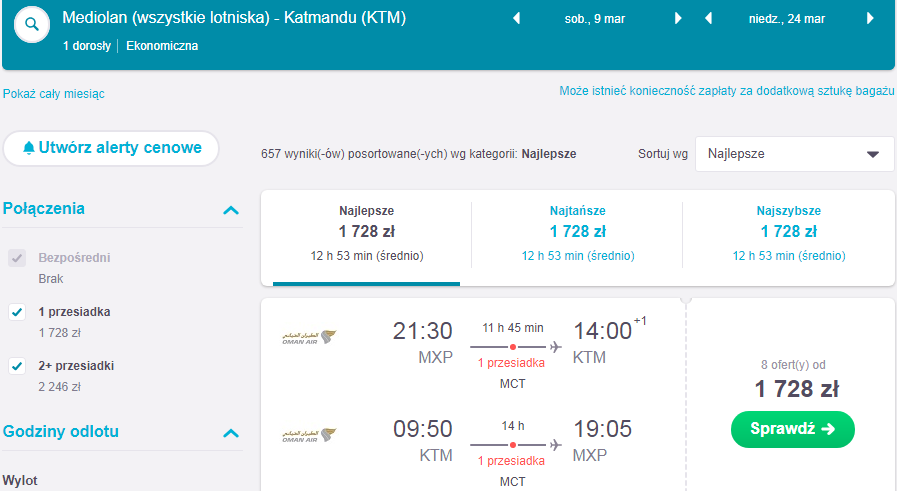This screenshot has width=897, height=491.
Task: Go to previous return date arrow
Action: tap(708, 18)
